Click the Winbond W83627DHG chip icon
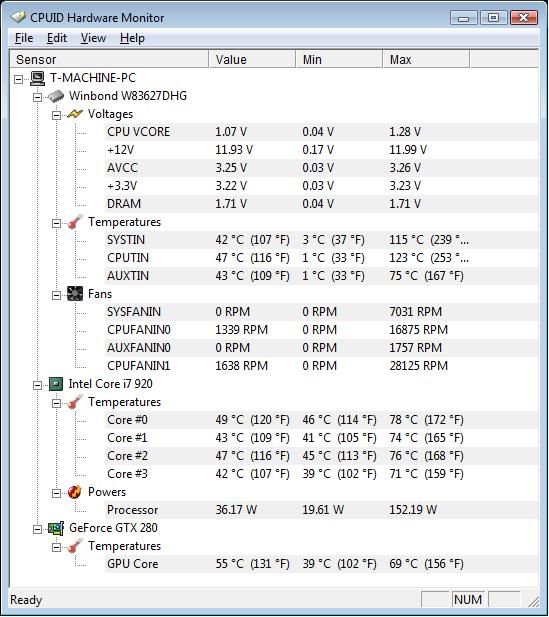The width and height of the screenshot is (549, 617). coord(56,96)
